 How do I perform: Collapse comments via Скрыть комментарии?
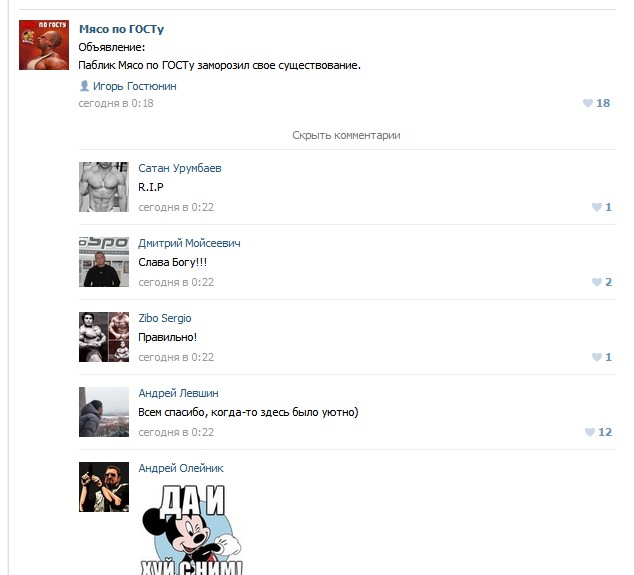click(347, 135)
